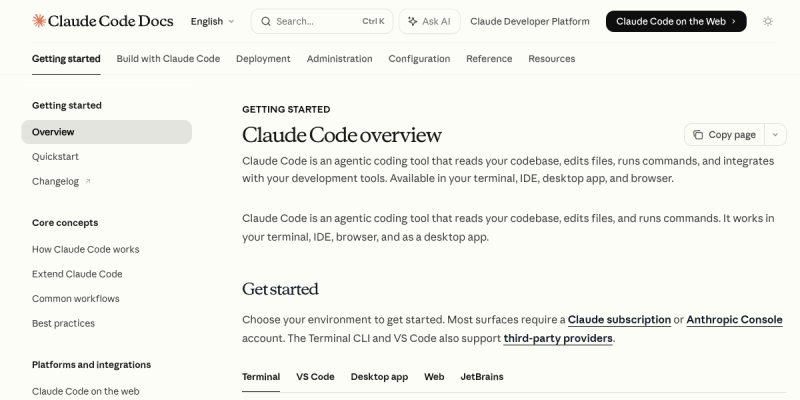Viewport: 800px width, 400px height.
Task: Follow the third-party providers link
Action: click(558, 338)
